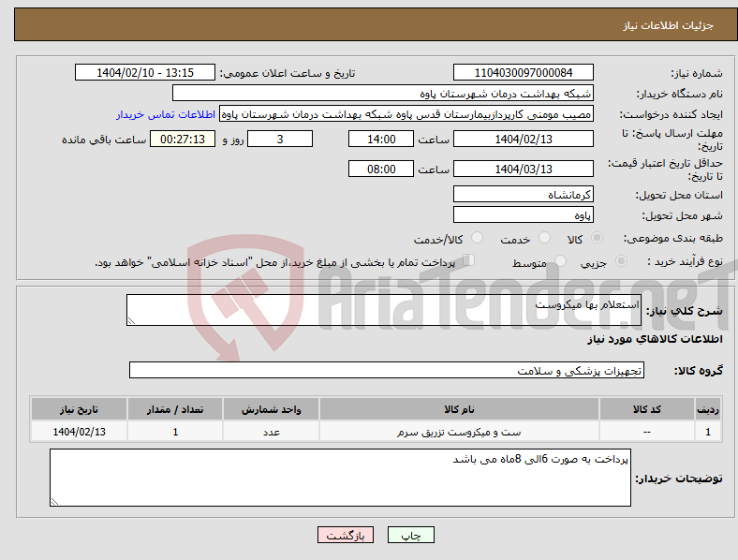
Task: Click the request creator field مصیب مومنی
Action: 406,114
